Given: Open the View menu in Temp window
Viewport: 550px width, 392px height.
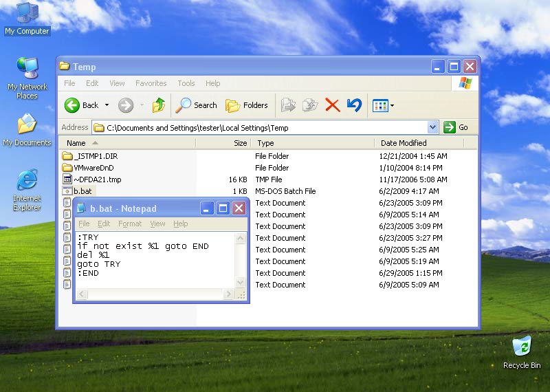Looking at the screenshot, I should point(117,83).
